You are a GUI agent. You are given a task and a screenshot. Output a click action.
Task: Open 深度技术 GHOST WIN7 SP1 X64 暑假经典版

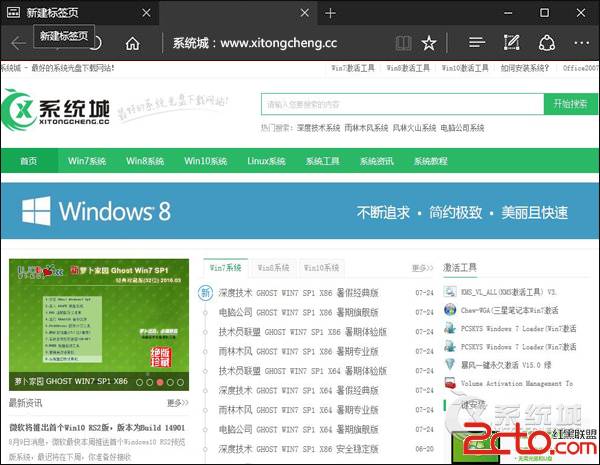tap(298, 390)
